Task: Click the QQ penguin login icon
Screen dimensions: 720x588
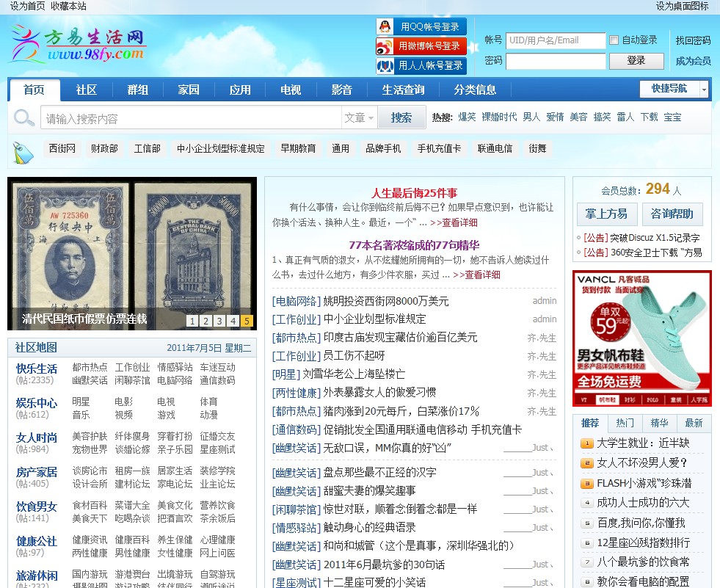Action: coord(385,27)
